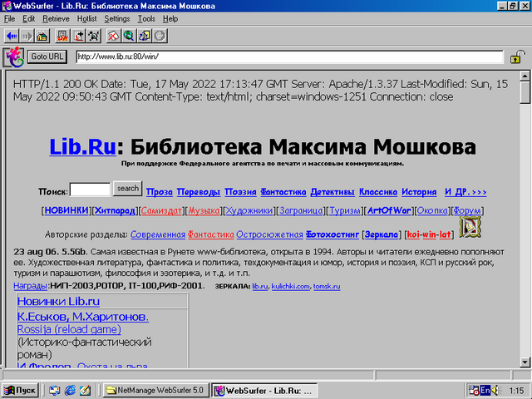
Task: Click the gecko logo beside Goto URL
Action: [13, 57]
